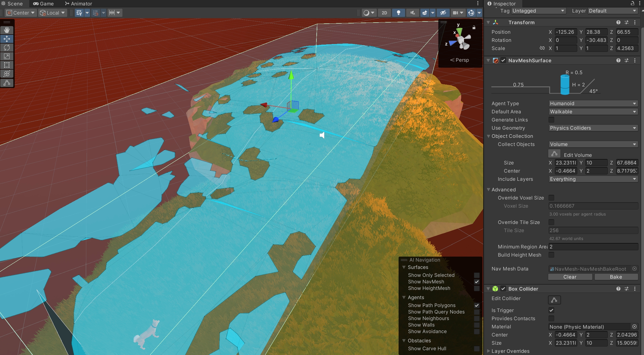Switch to the Animator tab
The width and height of the screenshot is (644, 355).
click(x=78, y=4)
